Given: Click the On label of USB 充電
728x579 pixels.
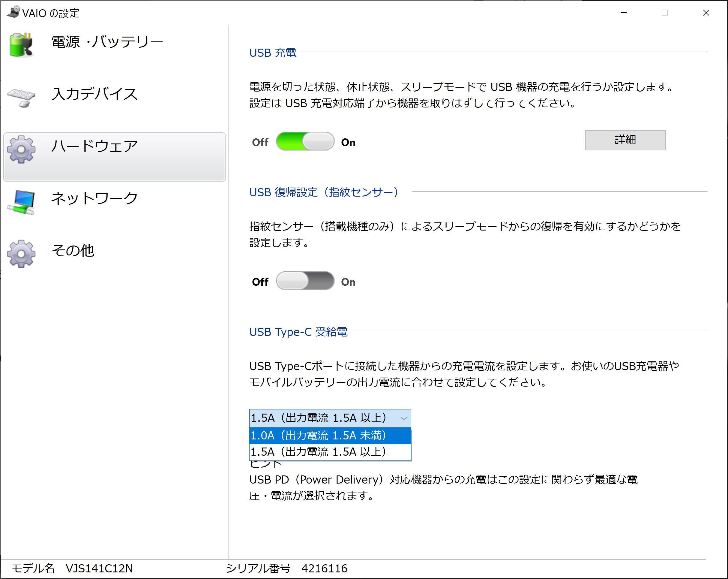Looking at the screenshot, I should tap(348, 143).
